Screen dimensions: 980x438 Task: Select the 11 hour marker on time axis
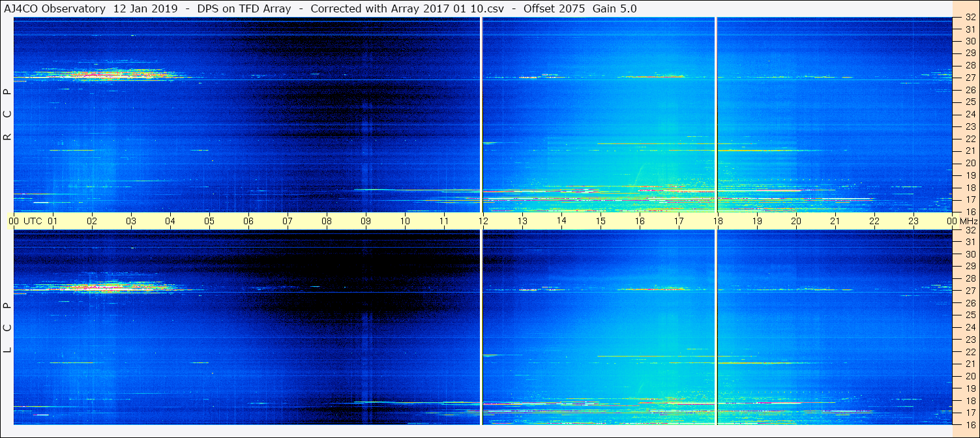coord(444,221)
